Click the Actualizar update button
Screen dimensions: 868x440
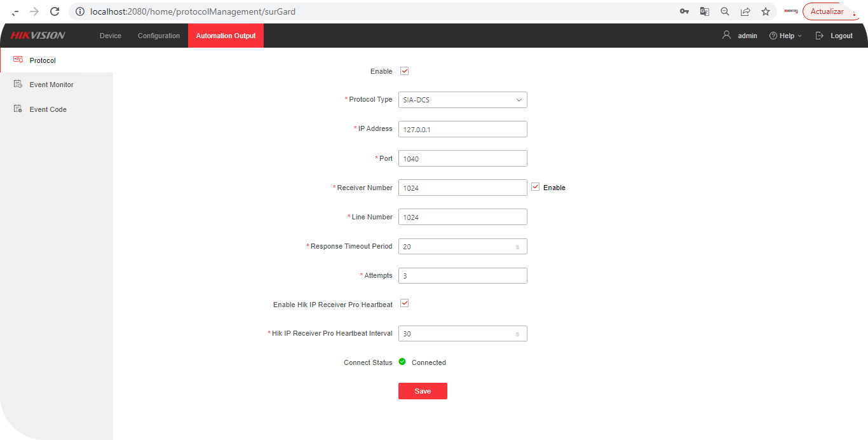click(x=827, y=11)
